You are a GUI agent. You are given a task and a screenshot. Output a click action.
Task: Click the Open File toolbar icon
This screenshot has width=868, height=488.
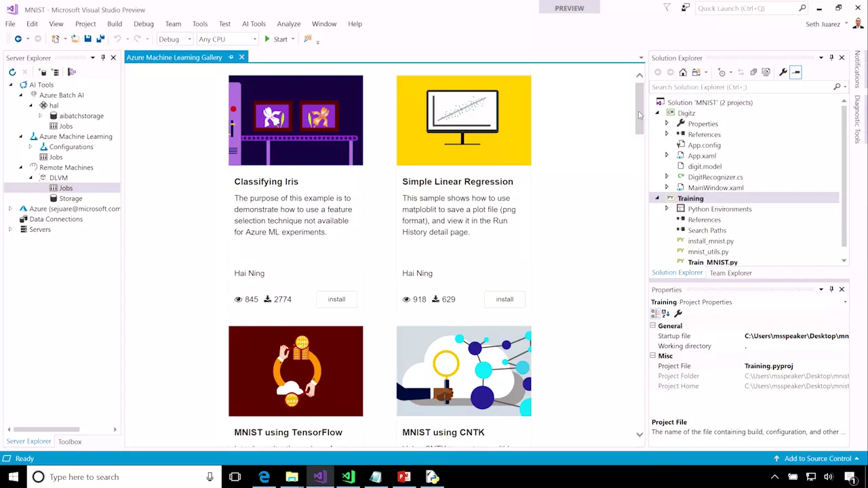pyautogui.click(x=75, y=39)
